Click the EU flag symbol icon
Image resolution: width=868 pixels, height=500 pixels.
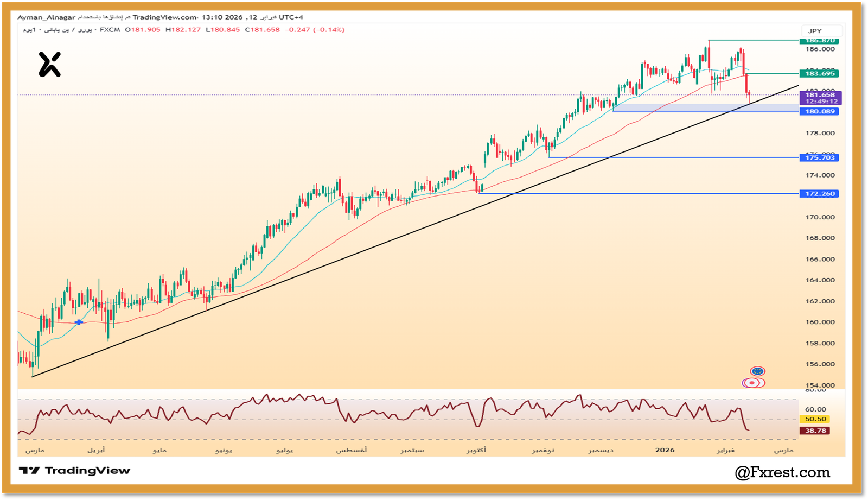(758, 370)
